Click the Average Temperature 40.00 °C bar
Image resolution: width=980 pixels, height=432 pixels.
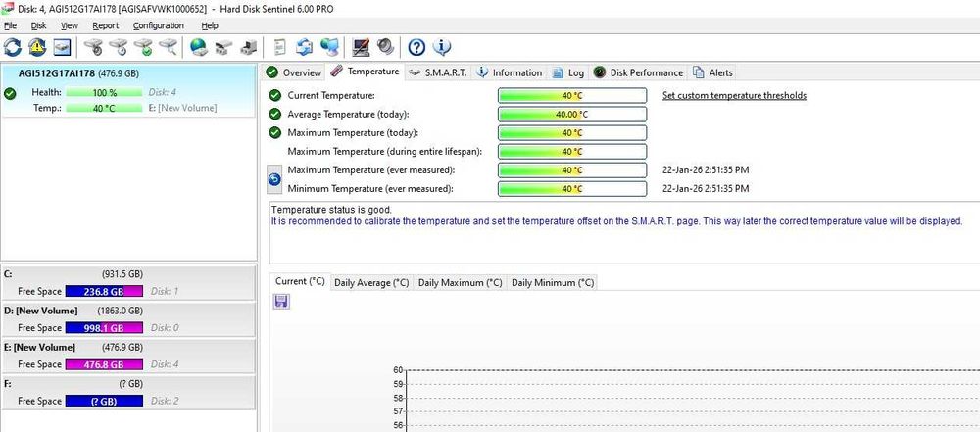coord(572,115)
